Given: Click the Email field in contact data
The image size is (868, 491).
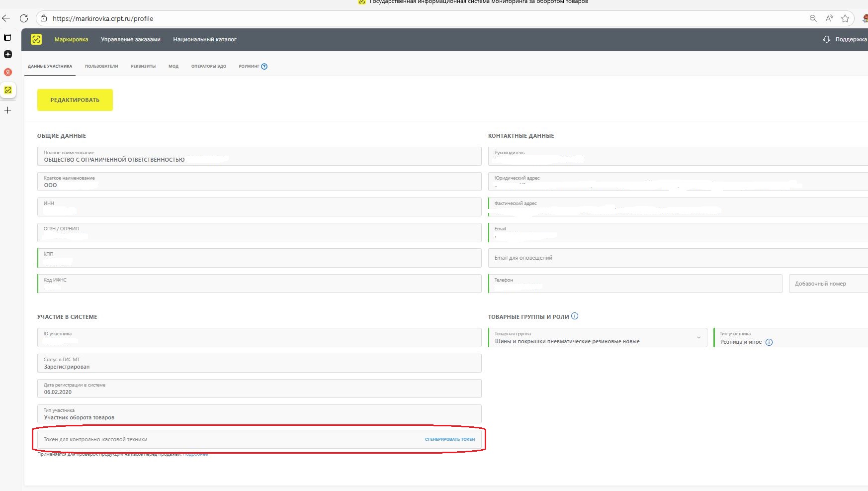Looking at the screenshot, I should 678,232.
